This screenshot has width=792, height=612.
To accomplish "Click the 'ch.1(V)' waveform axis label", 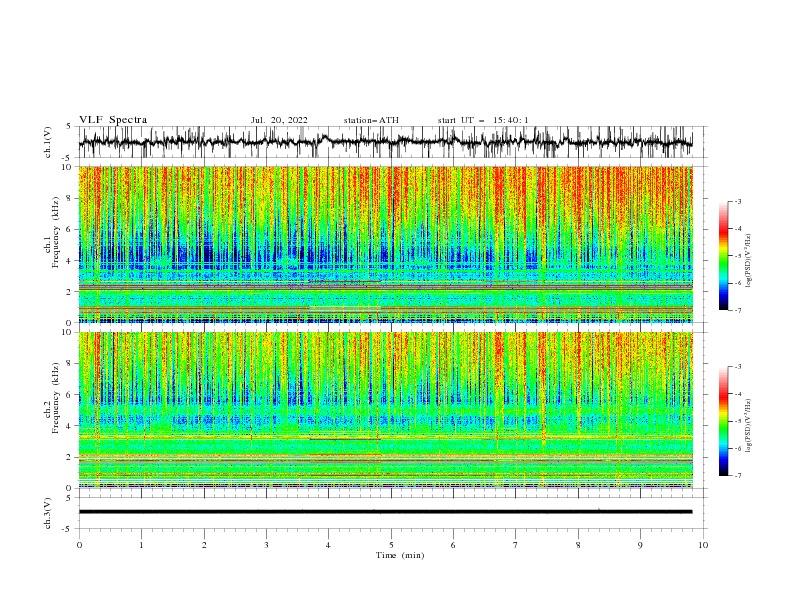I will 48,142.
